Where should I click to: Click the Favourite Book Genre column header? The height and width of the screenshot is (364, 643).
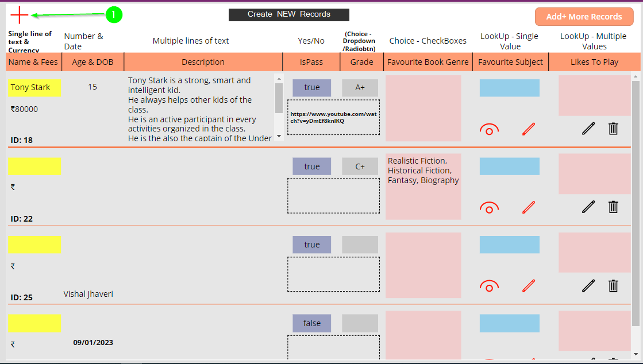[x=428, y=62]
